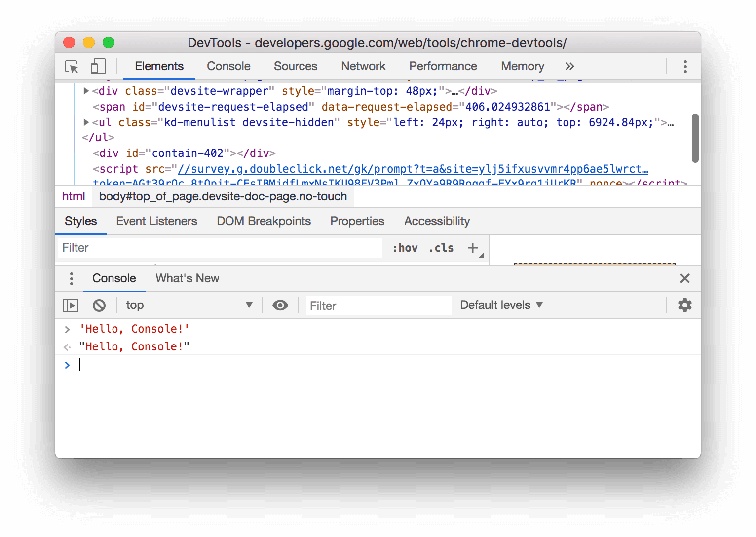Select the html breadcrumb
This screenshot has width=756, height=537.
[x=74, y=196]
